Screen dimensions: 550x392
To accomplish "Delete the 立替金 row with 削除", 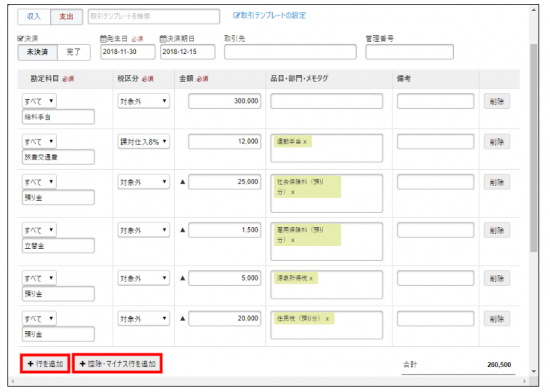I will tap(497, 230).
